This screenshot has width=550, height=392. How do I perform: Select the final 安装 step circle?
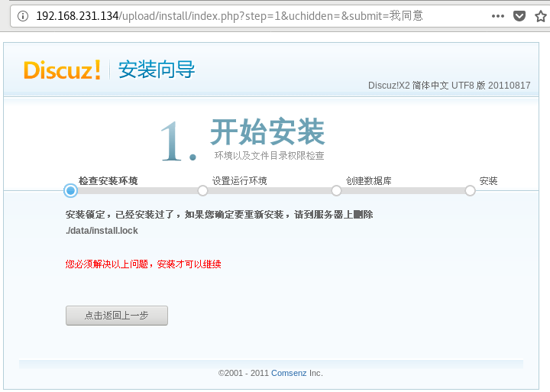(x=470, y=190)
